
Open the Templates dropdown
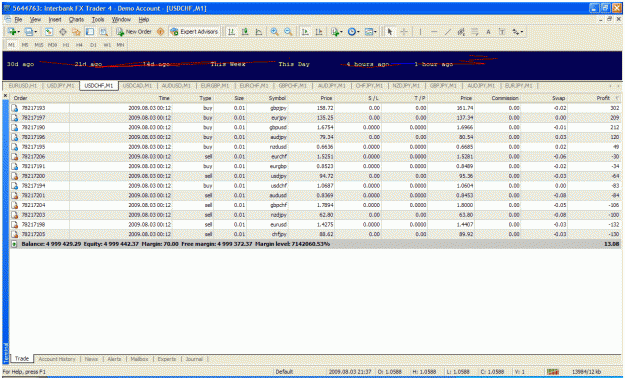tap(370, 32)
